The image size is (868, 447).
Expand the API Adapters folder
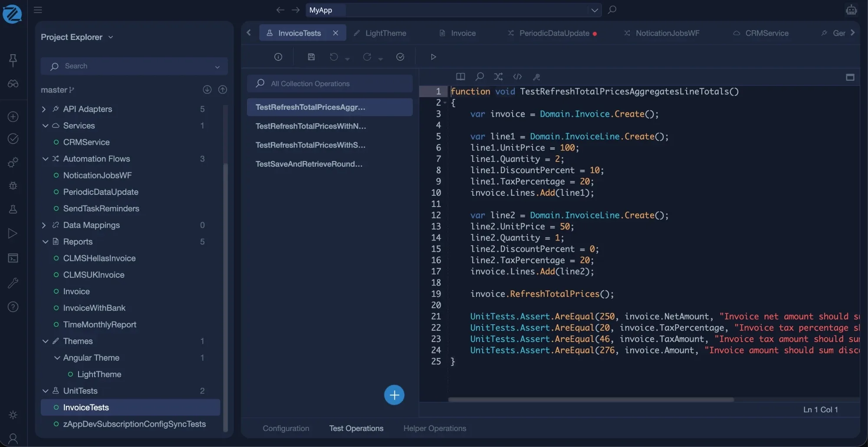pyautogui.click(x=44, y=109)
